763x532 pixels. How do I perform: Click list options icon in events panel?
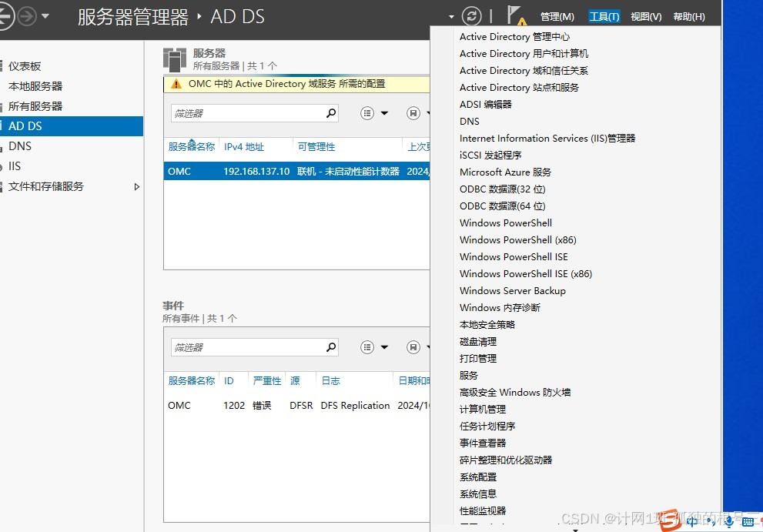(x=367, y=347)
